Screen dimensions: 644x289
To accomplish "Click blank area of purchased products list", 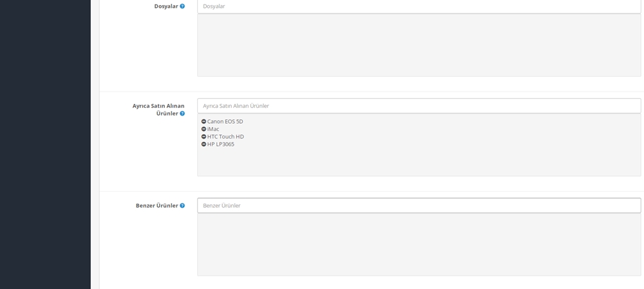I will tap(419, 163).
